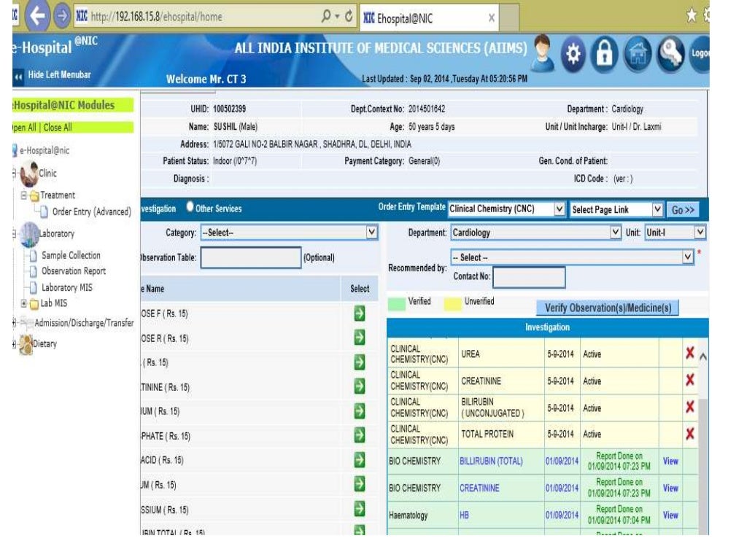
Task: Expand the Lab MIS tree folder
Action: point(23,303)
